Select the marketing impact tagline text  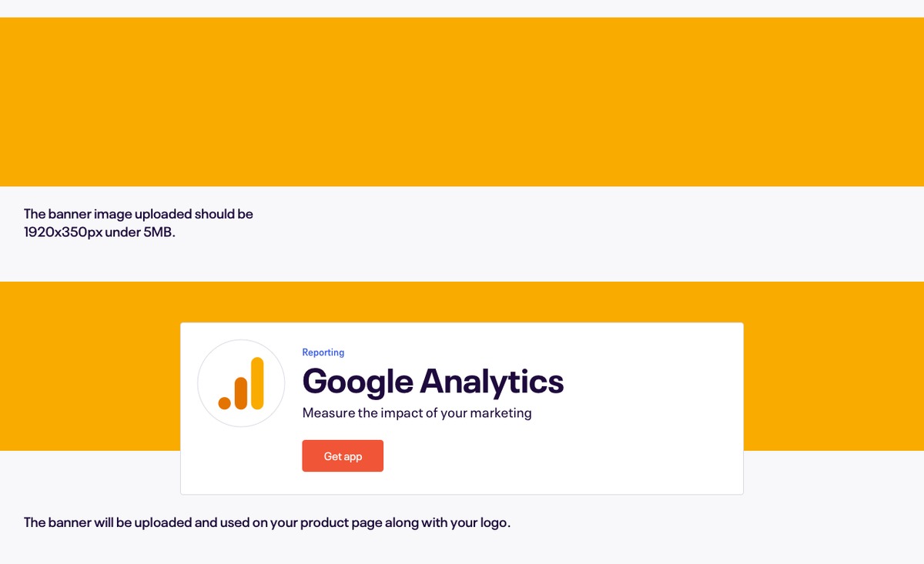click(416, 412)
